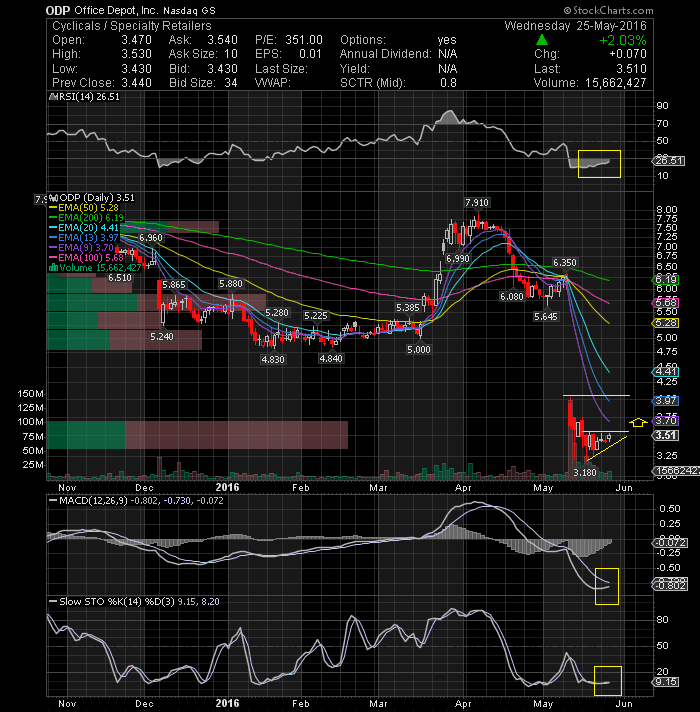Click the Annual Dividend label
This screenshot has width=700, height=712.
pyautogui.click(x=385, y=54)
